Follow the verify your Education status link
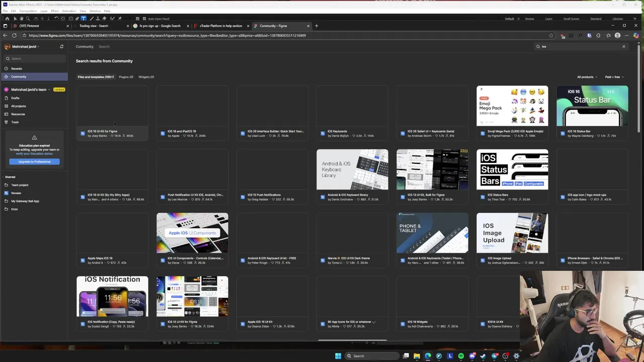Screen dimensions: 644x362 pos(34,153)
